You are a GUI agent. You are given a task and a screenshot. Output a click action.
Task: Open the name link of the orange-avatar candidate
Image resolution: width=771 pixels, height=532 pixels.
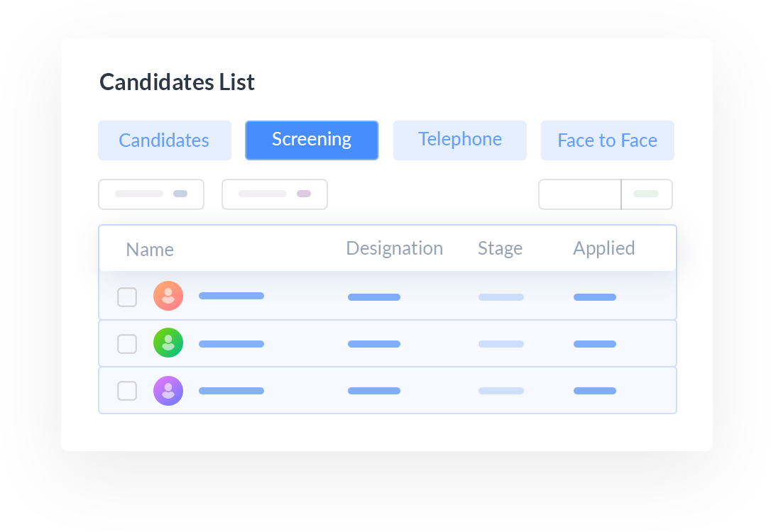(231, 296)
